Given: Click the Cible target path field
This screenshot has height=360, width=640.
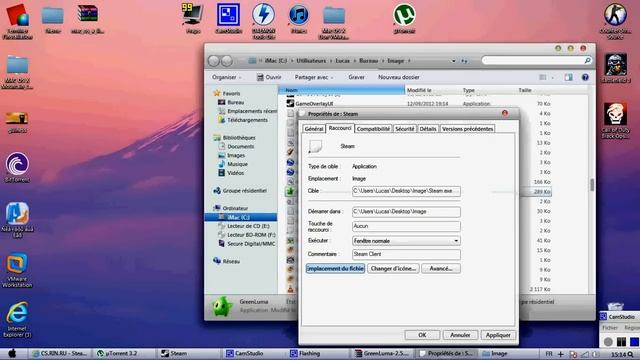Looking at the screenshot, I should click(x=406, y=191).
